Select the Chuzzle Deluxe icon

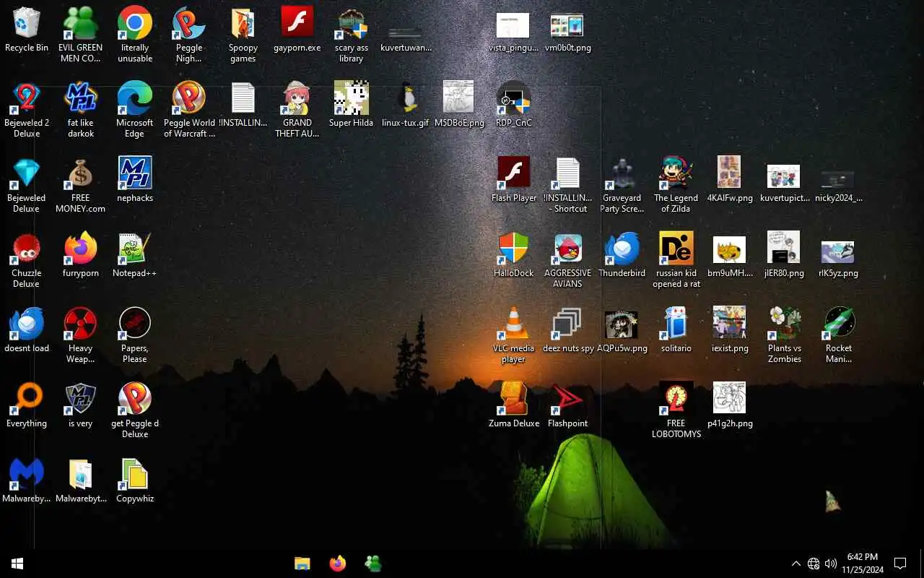click(x=27, y=249)
